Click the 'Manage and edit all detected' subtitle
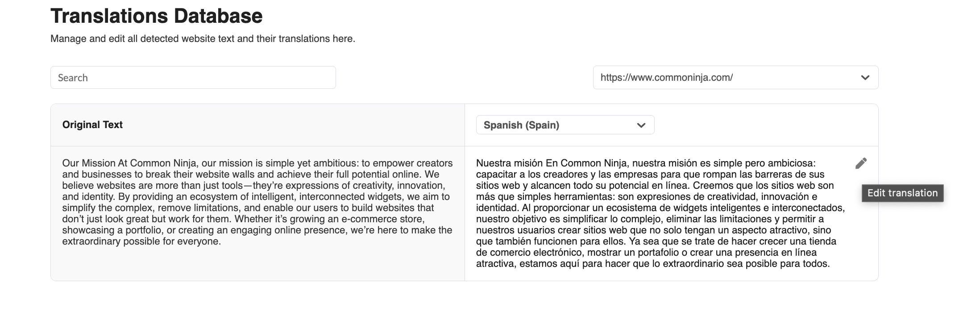980x324 pixels. 203,39
